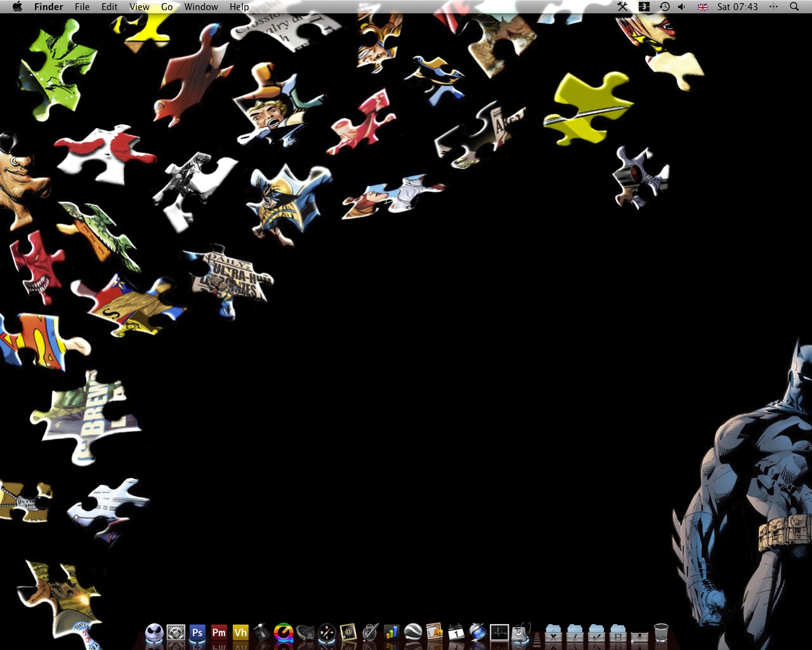Screen dimensions: 812x650
Task: Open the View menu
Action: (x=140, y=7)
